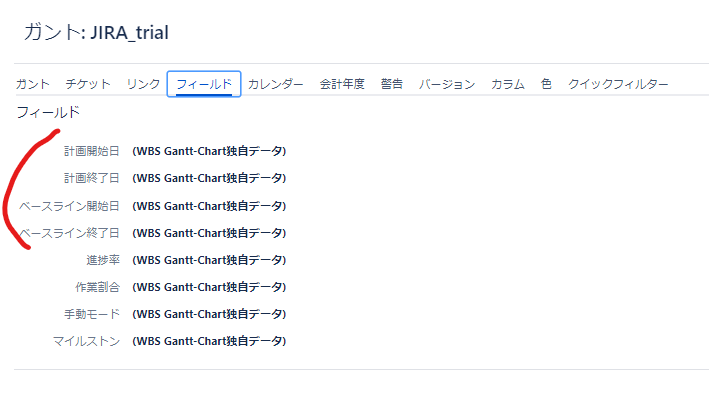709x397 pixels.
Task: Click WBS Gantt-Chart独自データ value for 進捗率
Action: click(x=209, y=260)
